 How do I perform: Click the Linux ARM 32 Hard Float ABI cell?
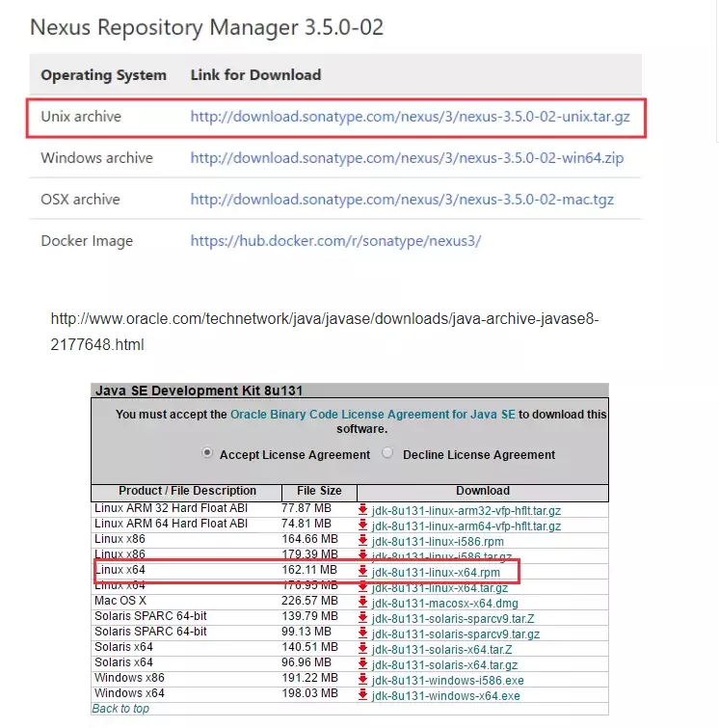point(171,508)
